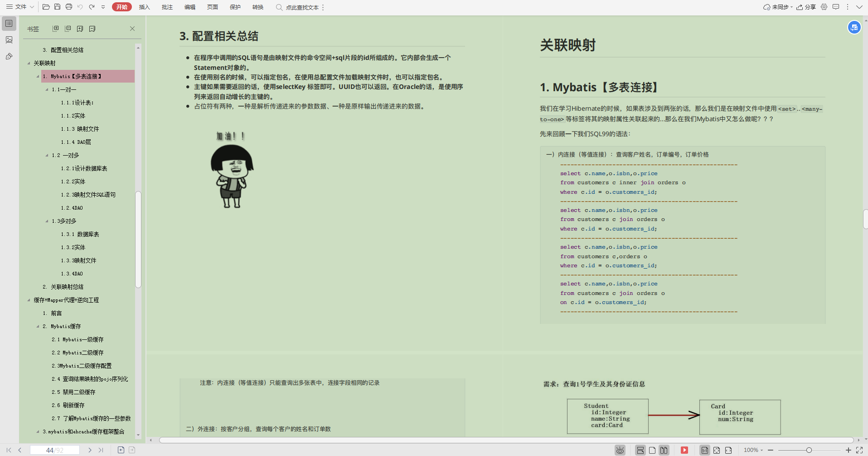Go to next page arrow
The width and height of the screenshot is (868, 456).
(x=90, y=450)
